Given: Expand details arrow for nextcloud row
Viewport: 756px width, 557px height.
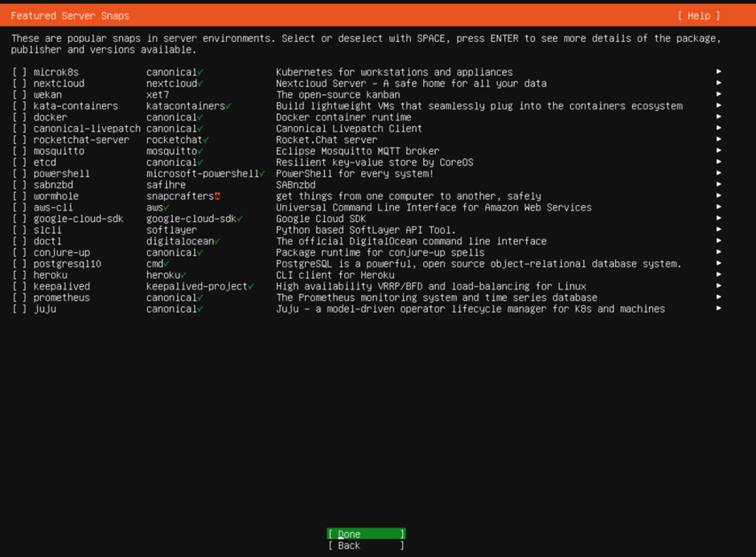Looking at the screenshot, I should click(x=718, y=84).
